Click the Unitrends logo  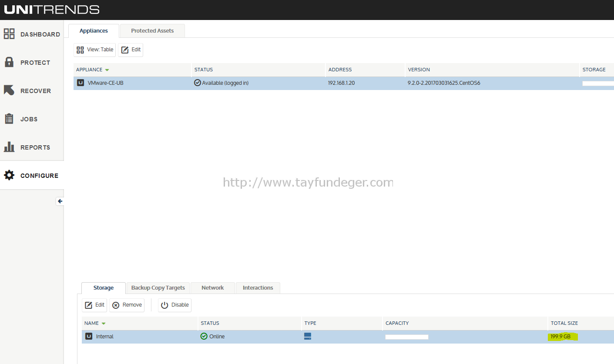coord(52,10)
